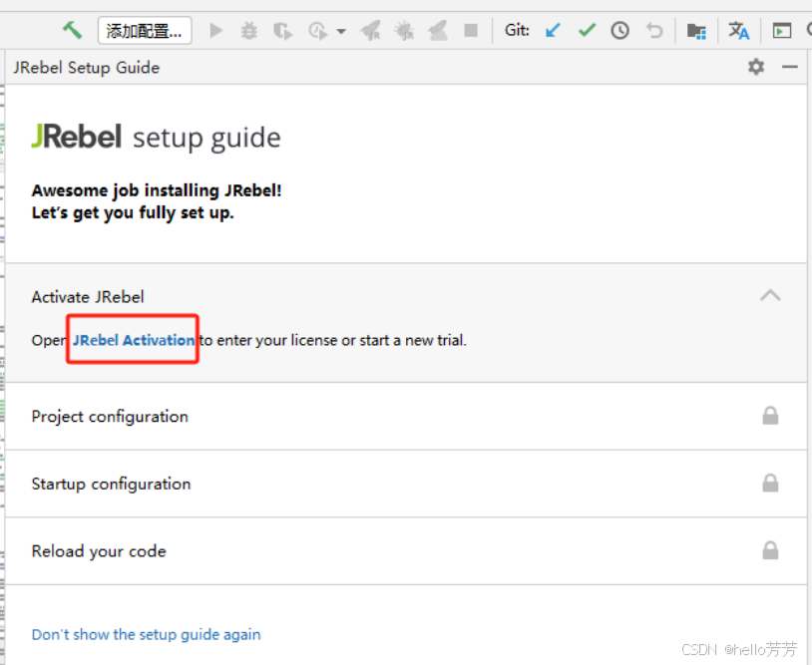This screenshot has height=665, width=812.
Task: Click Don't show the setup guide again
Action: pyautogui.click(x=146, y=634)
